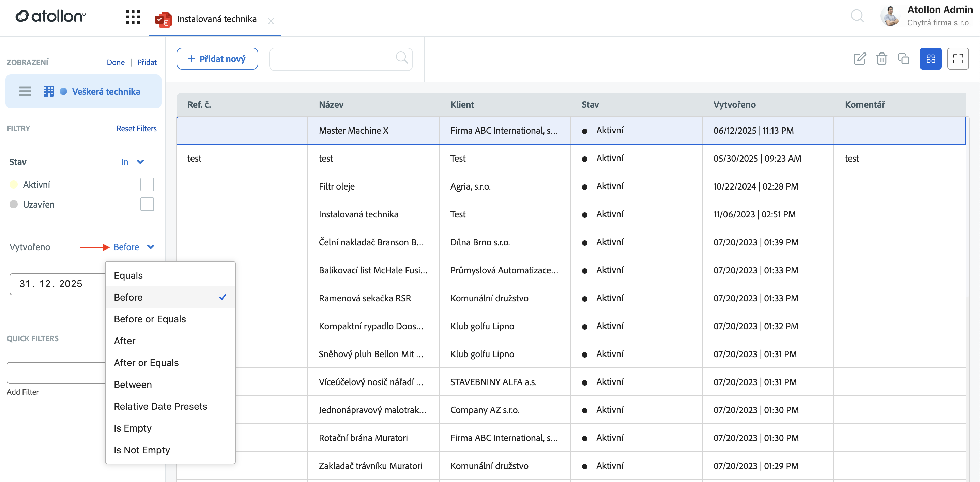Collapse the Vytvořeno Before dropdown chevron

pyautogui.click(x=151, y=247)
